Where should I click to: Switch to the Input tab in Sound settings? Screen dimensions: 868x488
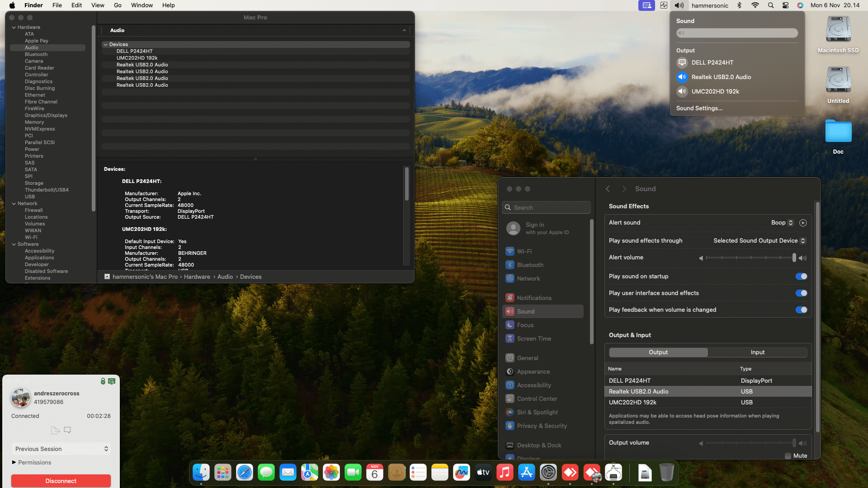[758, 352]
